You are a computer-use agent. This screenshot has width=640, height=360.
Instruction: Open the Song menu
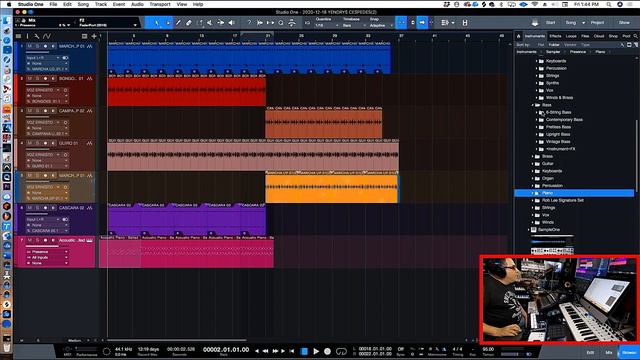coord(83,4)
